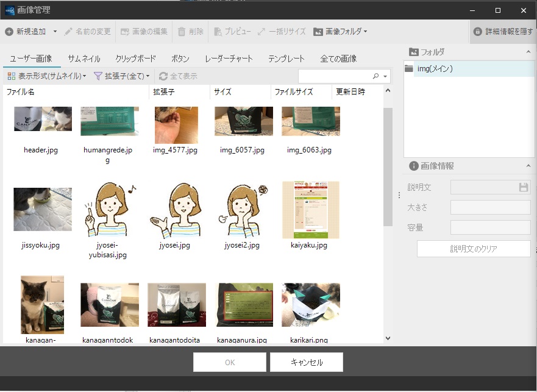This screenshot has width=537, height=392.
Task: Click the image list vertical scrollbar thumb
Action: [388, 167]
